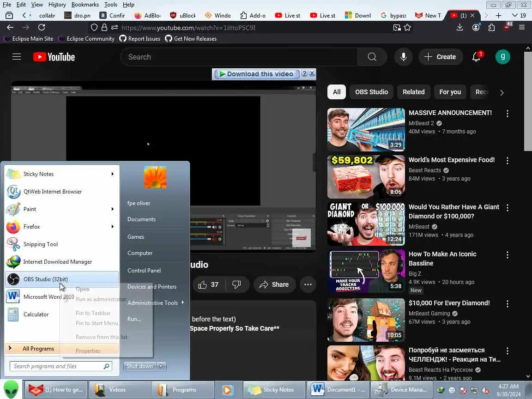
Task: Open Firefox application hamburger menu
Action: (522, 28)
